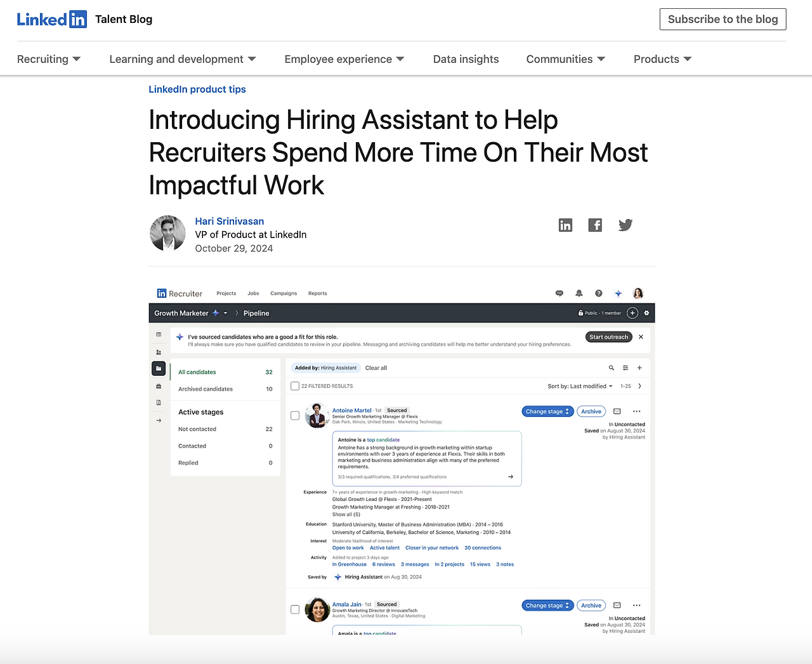Image resolution: width=812 pixels, height=664 pixels.
Task: Open Antoine Martel's profile name link
Action: coord(352,411)
